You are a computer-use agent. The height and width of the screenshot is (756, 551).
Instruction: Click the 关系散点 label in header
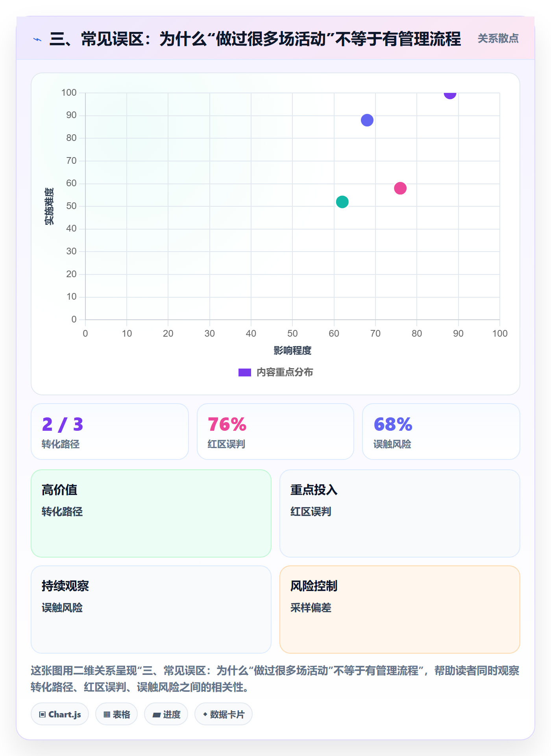coord(498,39)
